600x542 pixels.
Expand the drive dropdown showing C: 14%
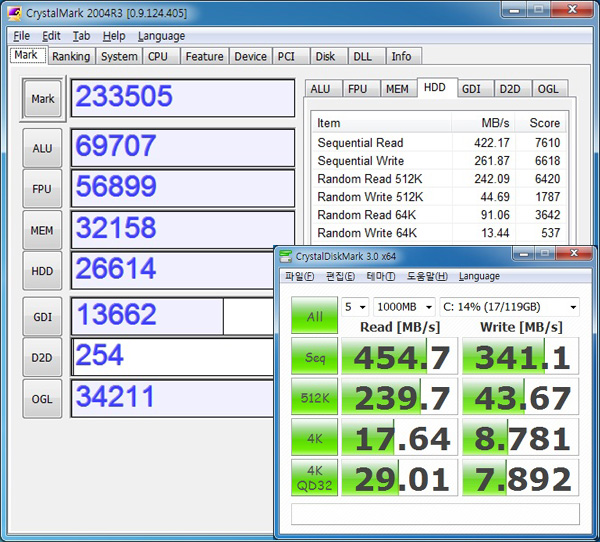[510, 307]
